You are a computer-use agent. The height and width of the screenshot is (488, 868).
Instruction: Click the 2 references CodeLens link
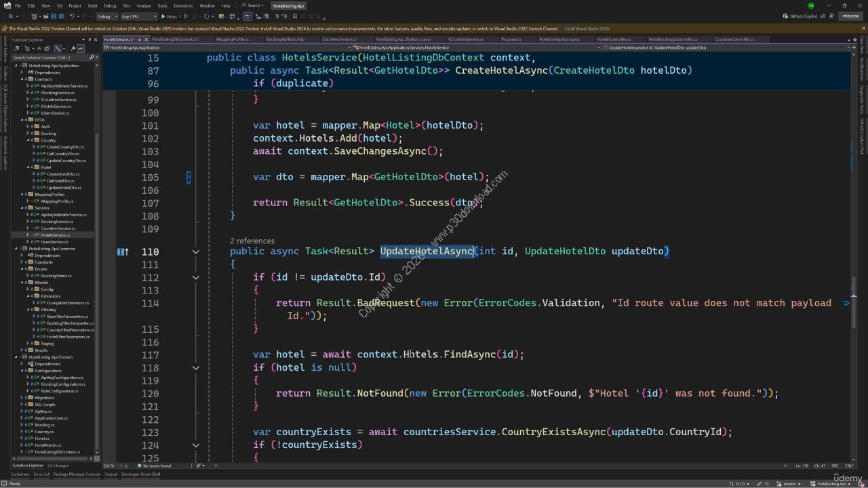click(252, 241)
